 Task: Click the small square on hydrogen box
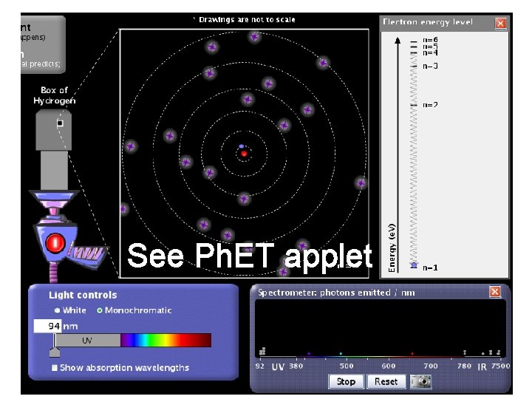coord(60,123)
